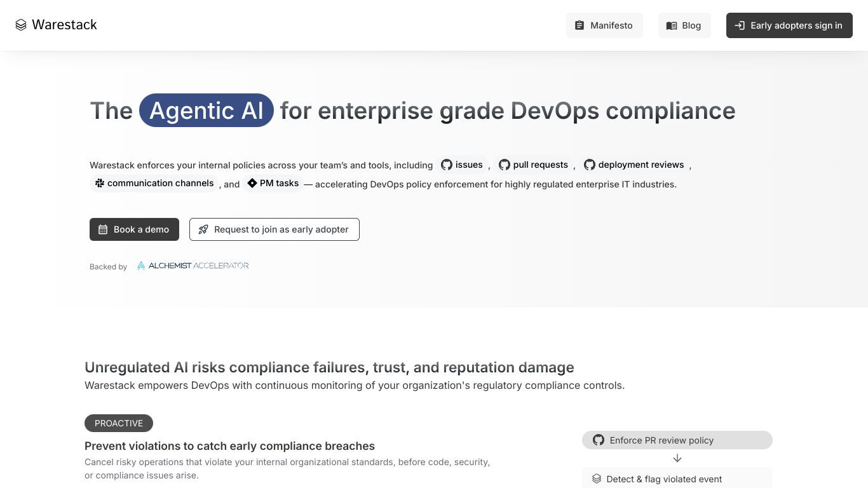Click the continuous monitoring subheading text

point(355,385)
